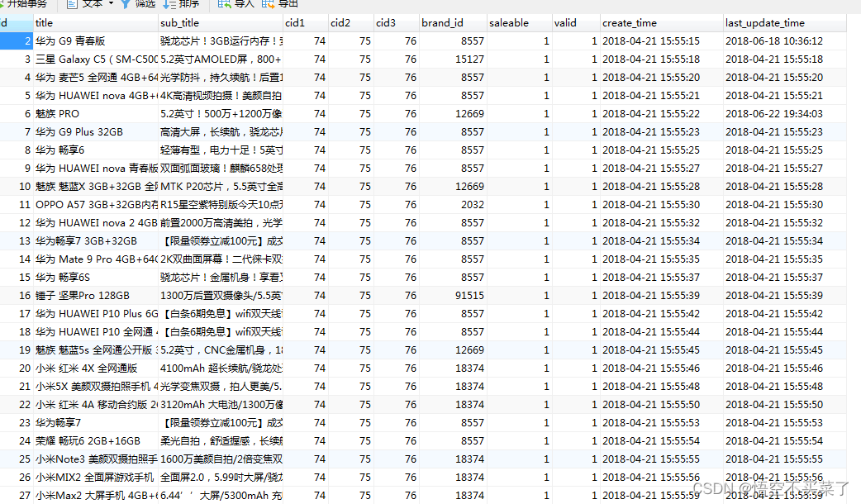Image resolution: width=861 pixels, height=504 pixels.
Task: Select last_update_time 2018-06-22 19:34:03
Action: click(x=785, y=114)
